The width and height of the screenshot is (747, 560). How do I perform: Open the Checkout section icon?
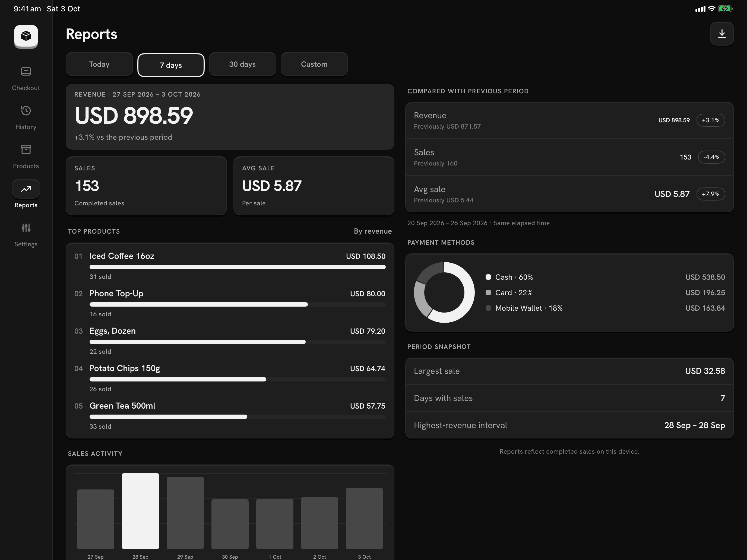pyautogui.click(x=26, y=72)
